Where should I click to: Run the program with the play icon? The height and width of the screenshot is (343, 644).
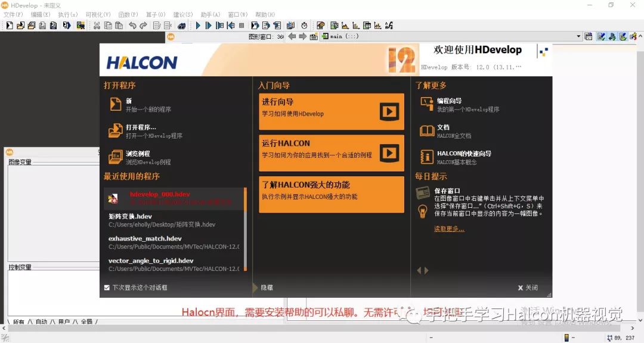pyautogui.click(x=198, y=26)
